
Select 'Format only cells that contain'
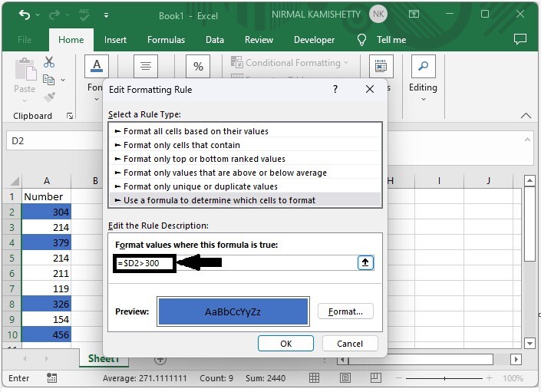246,145
